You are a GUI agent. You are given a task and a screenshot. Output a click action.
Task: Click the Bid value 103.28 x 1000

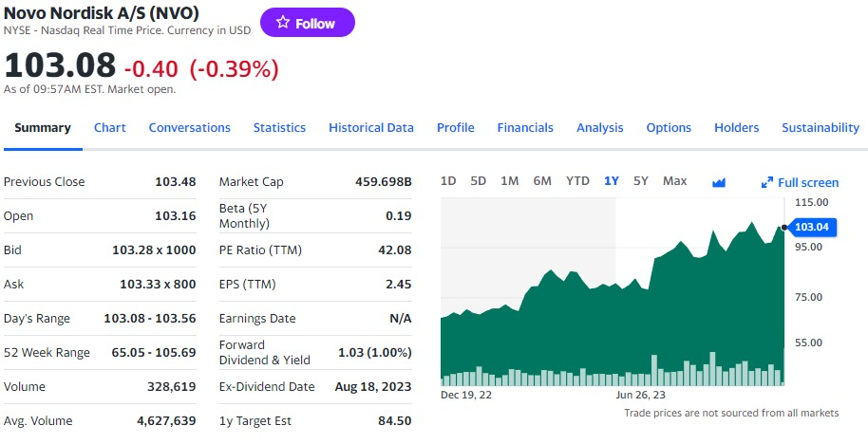click(154, 250)
